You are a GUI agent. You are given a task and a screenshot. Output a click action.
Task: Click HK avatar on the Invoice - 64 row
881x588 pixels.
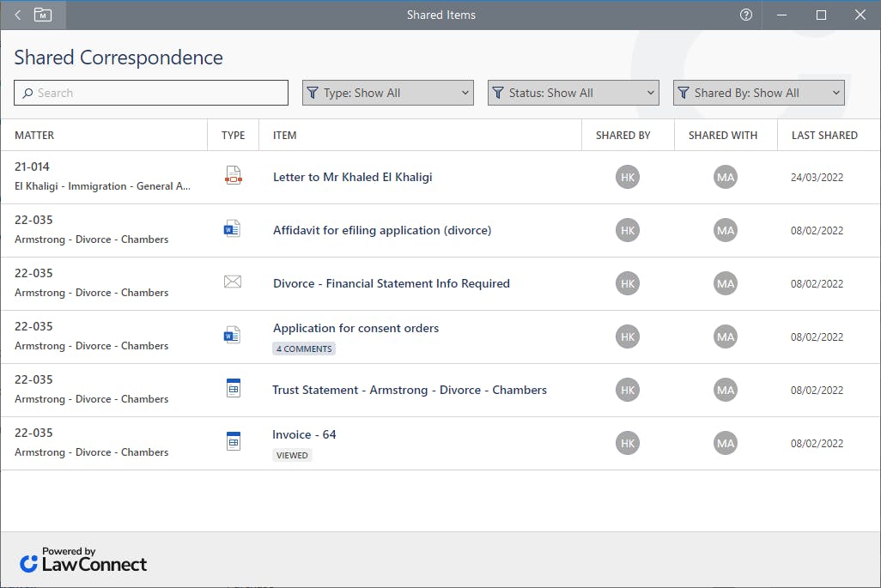pyautogui.click(x=628, y=443)
